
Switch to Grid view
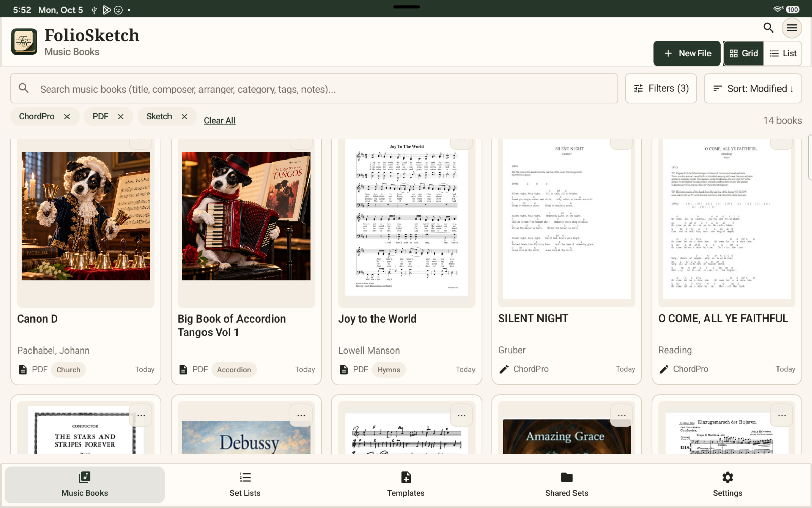[743, 53]
